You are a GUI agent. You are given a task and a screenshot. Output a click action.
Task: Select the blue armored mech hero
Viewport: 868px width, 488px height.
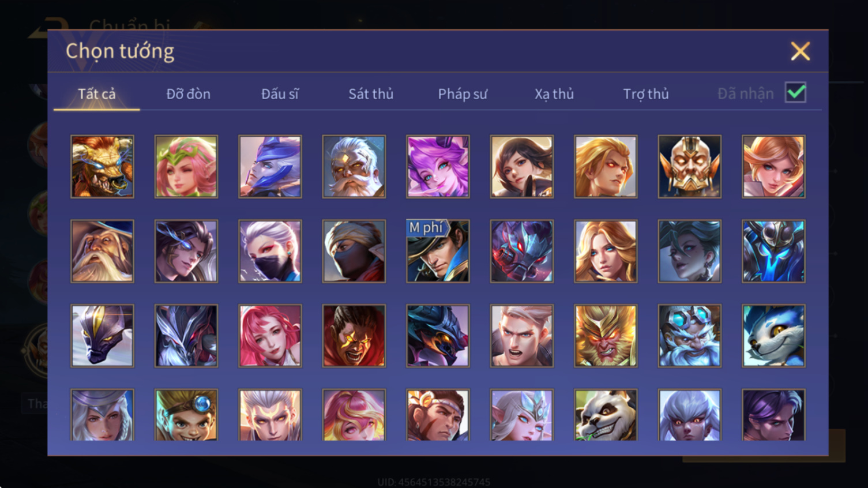tap(773, 251)
